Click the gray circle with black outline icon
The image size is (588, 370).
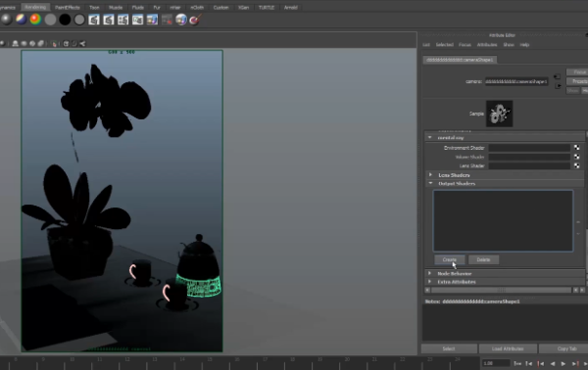tap(79, 20)
